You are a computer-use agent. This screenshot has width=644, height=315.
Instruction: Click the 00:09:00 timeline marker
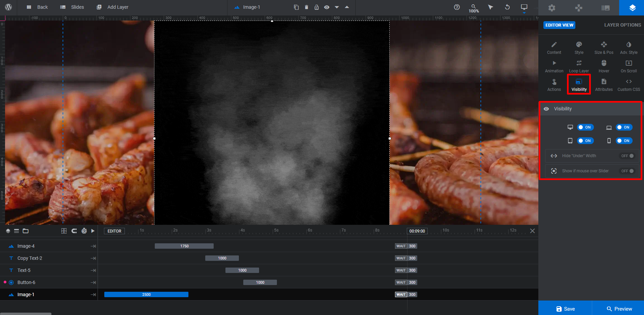coord(417,231)
